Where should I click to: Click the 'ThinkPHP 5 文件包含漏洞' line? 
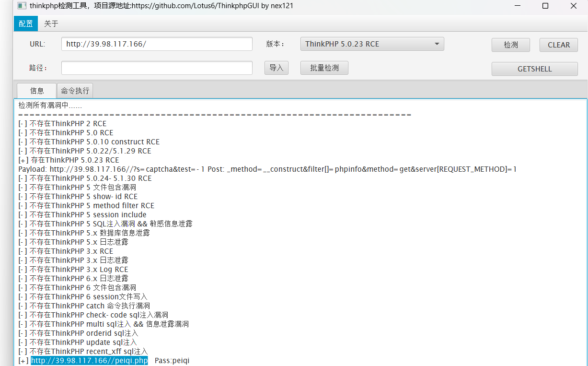coord(77,188)
